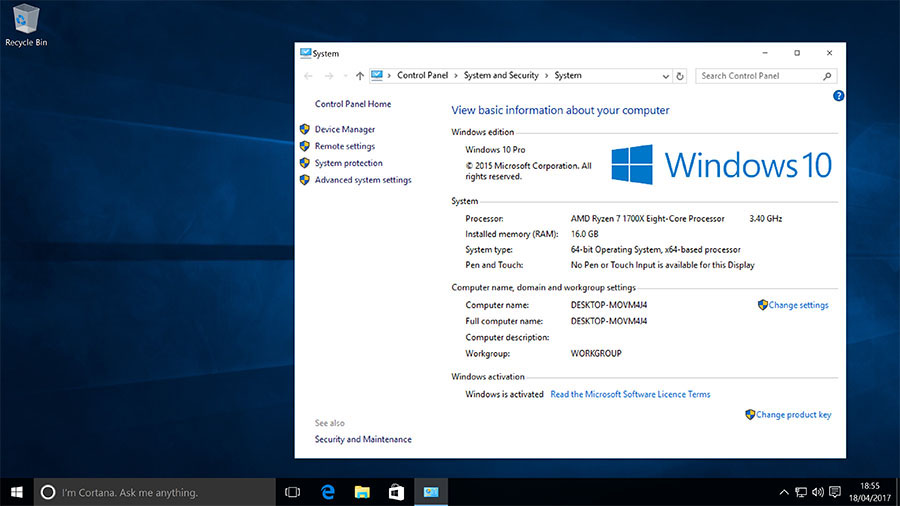
Task: Click shield icon beside Device Manager
Action: coord(305,129)
